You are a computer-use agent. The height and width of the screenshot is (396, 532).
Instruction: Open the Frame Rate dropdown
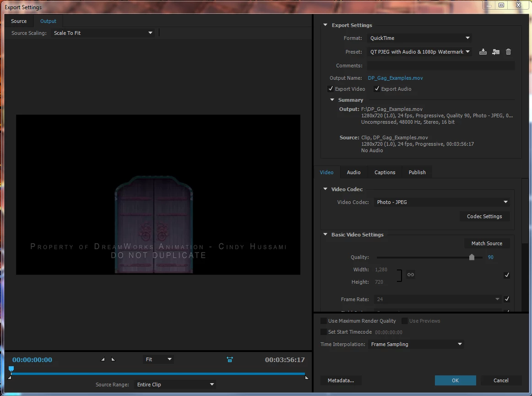pos(438,299)
